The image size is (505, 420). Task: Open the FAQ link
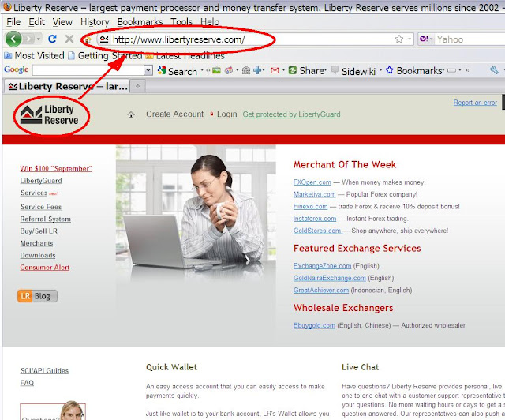click(x=27, y=383)
